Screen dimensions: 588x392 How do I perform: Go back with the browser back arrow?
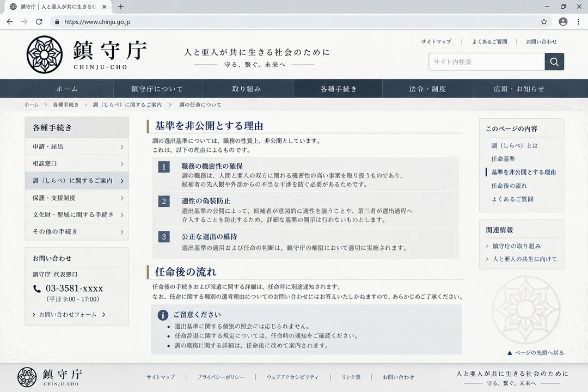point(10,22)
